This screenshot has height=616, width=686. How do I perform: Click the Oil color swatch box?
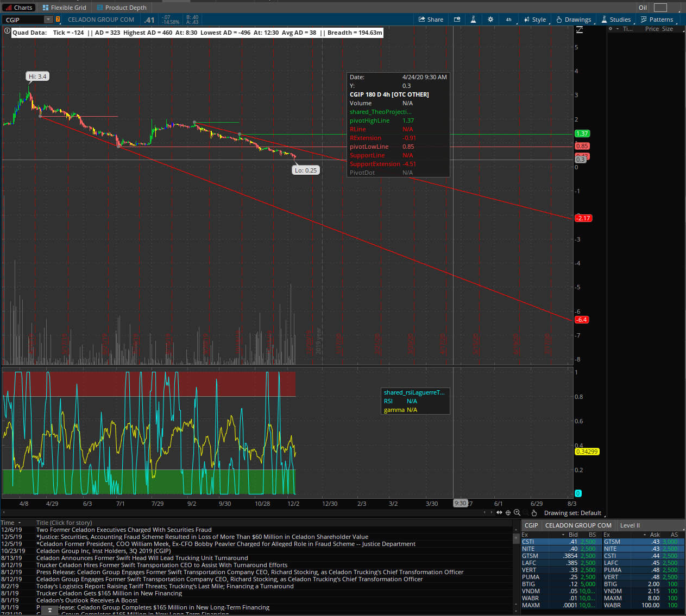[x=660, y=8]
